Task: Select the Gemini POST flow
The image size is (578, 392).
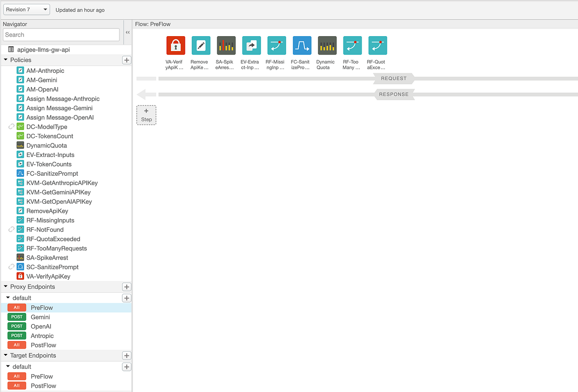Action: [40, 317]
